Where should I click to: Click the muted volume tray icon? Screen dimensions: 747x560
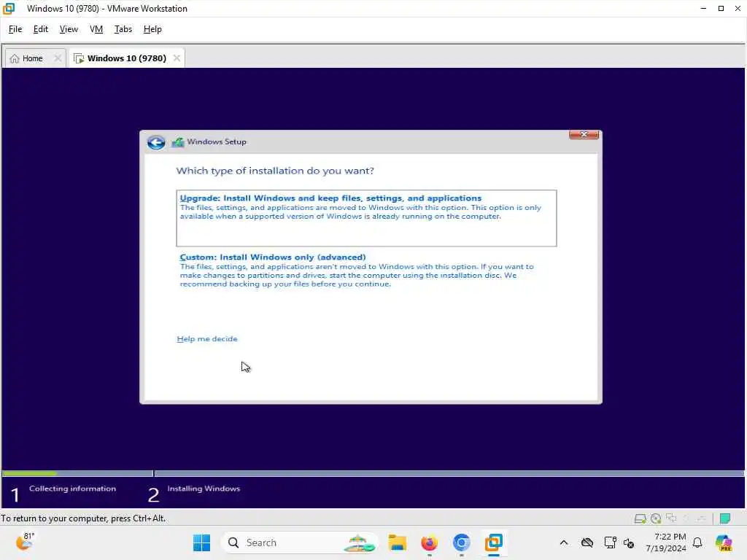[x=629, y=542]
